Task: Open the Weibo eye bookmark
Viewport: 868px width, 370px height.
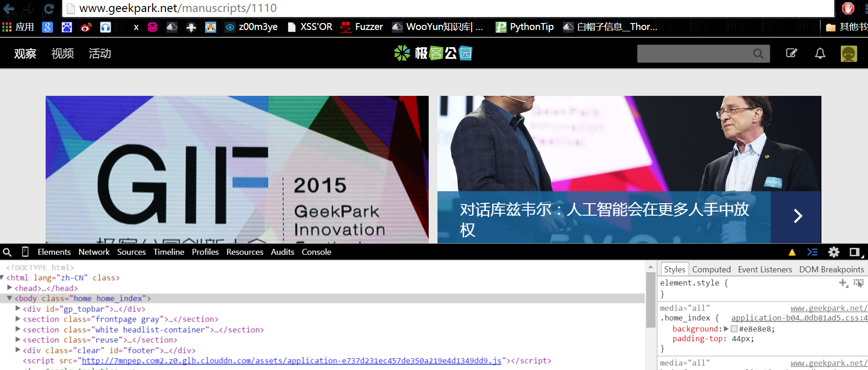Action: coord(86,27)
